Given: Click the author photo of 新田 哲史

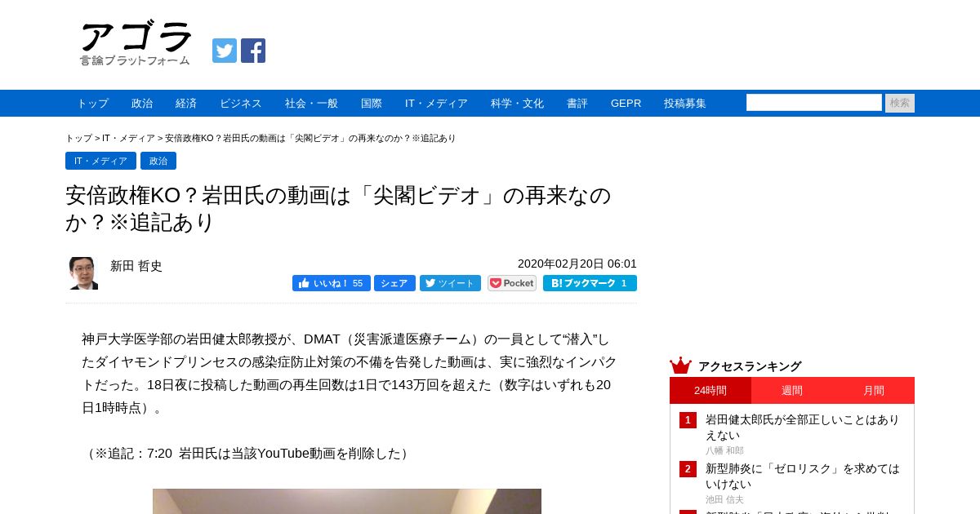Looking at the screenshot, I should pyautogui.click(x=83, y=273).
